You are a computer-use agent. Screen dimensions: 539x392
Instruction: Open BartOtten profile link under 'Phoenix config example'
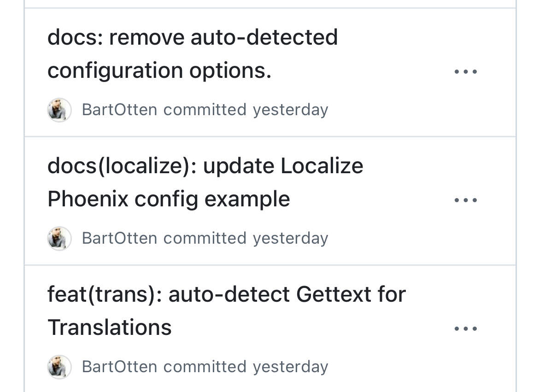pos(119,239)
